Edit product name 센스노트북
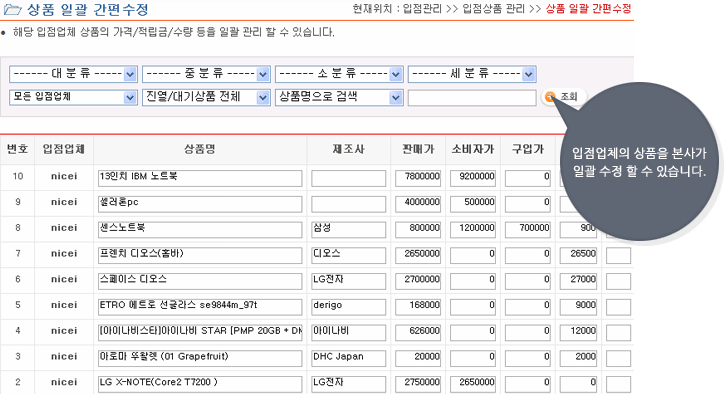The height and width of the screenshot is (394, 725). (200, 230)
